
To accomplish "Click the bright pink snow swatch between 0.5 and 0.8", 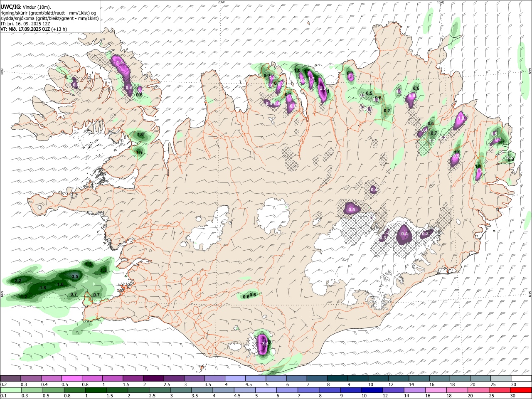I will click(71, 379).
